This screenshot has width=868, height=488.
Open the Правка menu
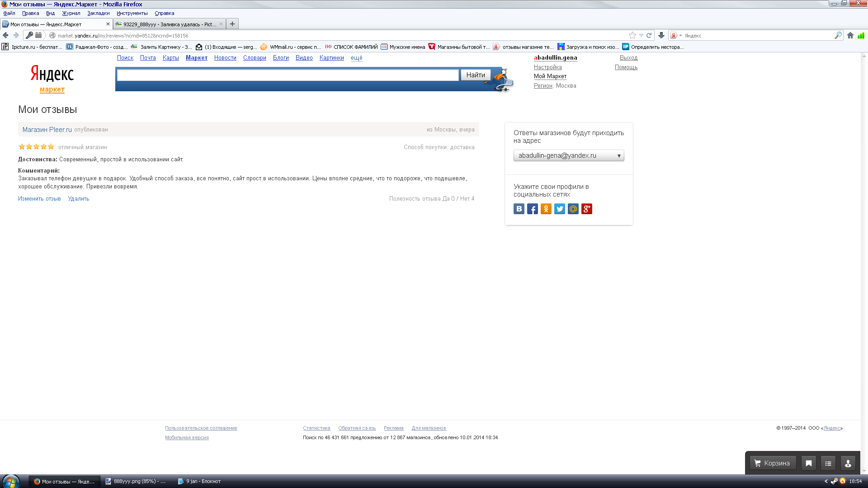31,13
